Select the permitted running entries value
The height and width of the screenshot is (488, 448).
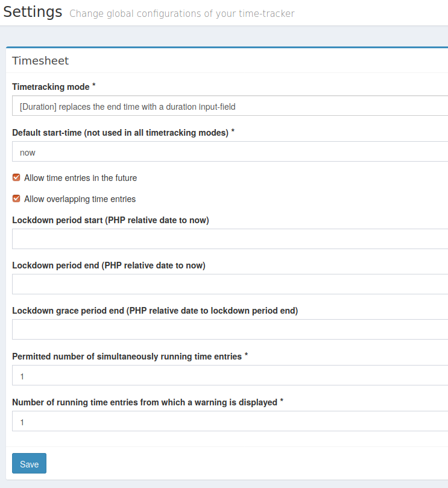tap(229, 375)
